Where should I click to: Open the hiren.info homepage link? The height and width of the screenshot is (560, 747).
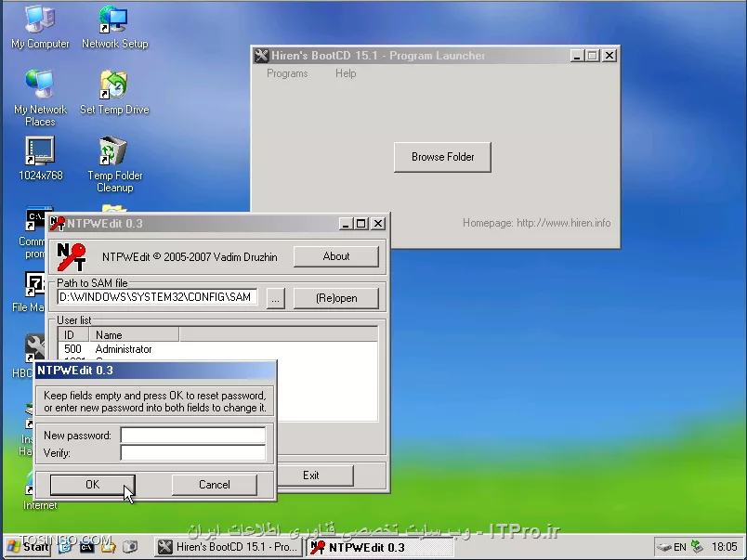(x=564, y=223)
